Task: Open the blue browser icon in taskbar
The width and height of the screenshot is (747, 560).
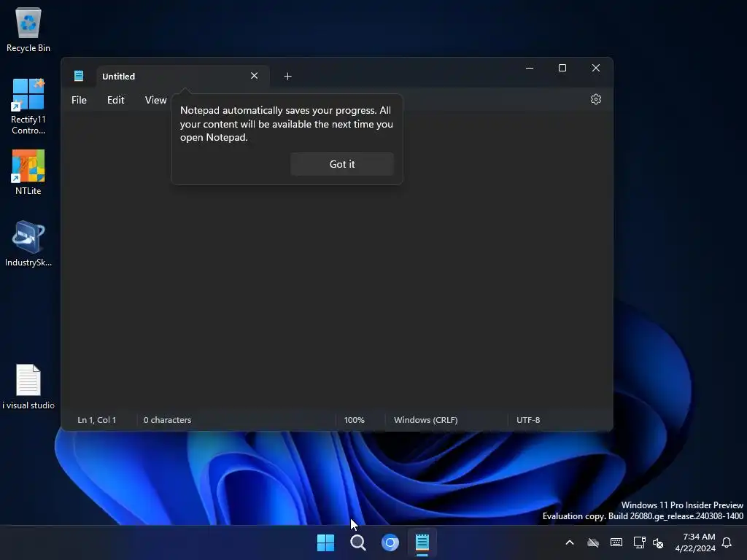Action: tap(390, 542)
